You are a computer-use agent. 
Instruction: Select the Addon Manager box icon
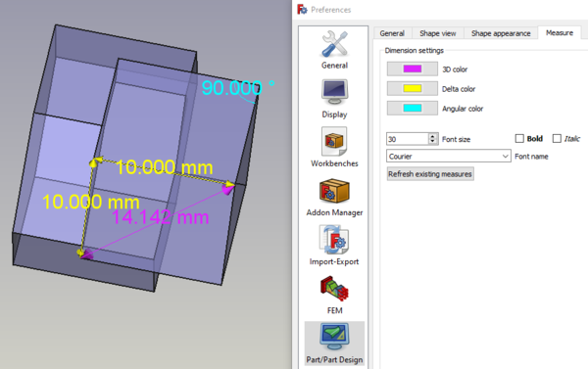[x=334, y=190]
